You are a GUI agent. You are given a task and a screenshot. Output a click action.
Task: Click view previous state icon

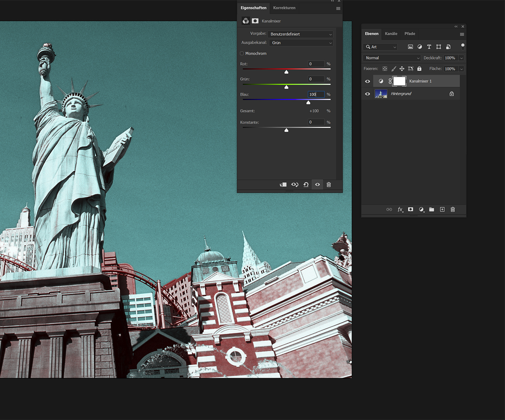pos(295,185)
